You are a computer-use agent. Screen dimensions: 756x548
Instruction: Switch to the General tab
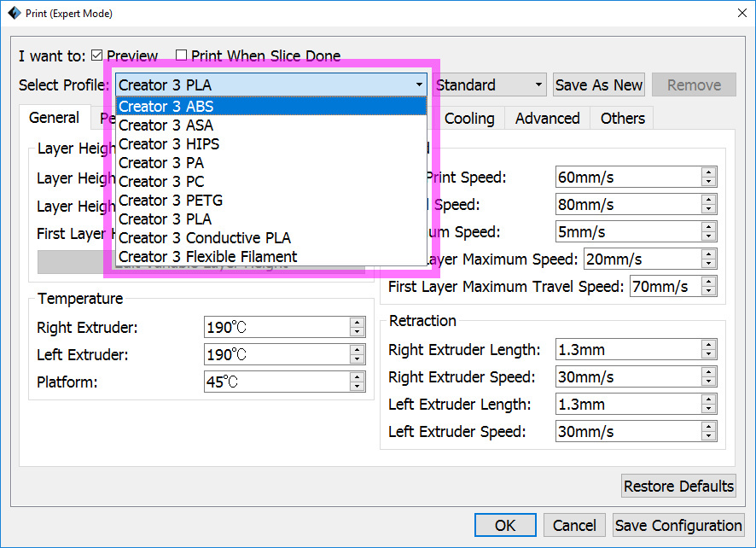[x=54, y=118]
